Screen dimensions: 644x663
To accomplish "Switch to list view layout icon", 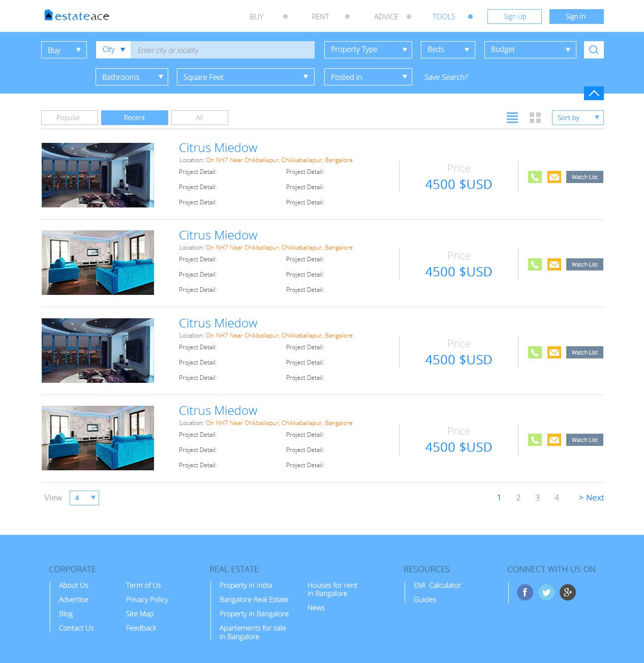I will [x=512, y=118].
